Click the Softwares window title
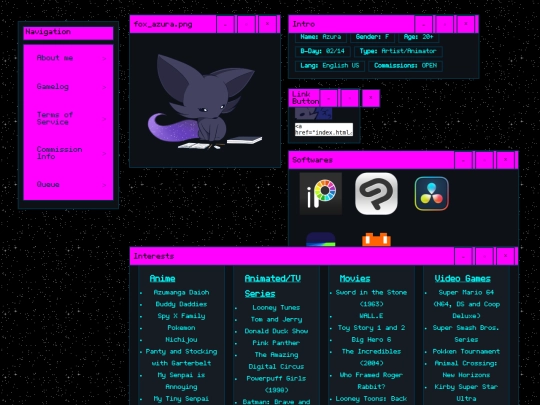 [312, 160]
